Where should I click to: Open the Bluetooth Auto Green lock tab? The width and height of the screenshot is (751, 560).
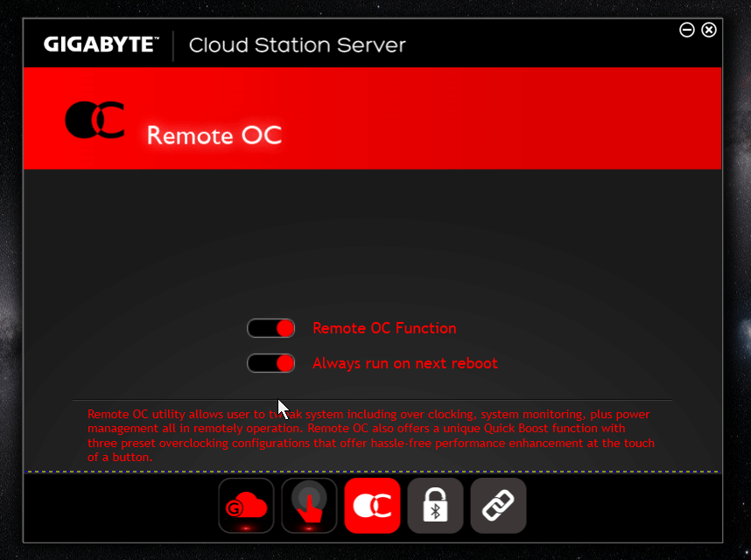[x=435, y=506]
